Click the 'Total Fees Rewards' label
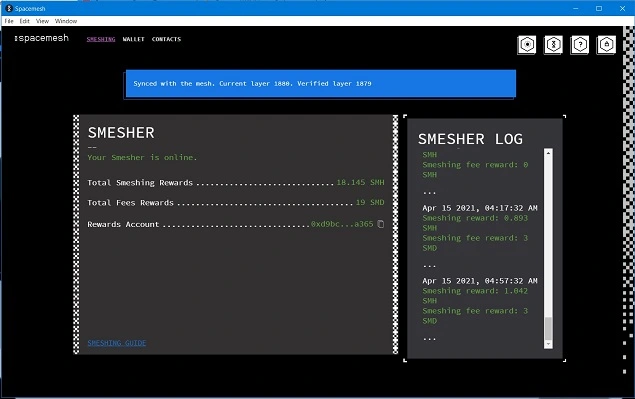The image size is (635, 399). pyautogui.click(x=130, y=203)
